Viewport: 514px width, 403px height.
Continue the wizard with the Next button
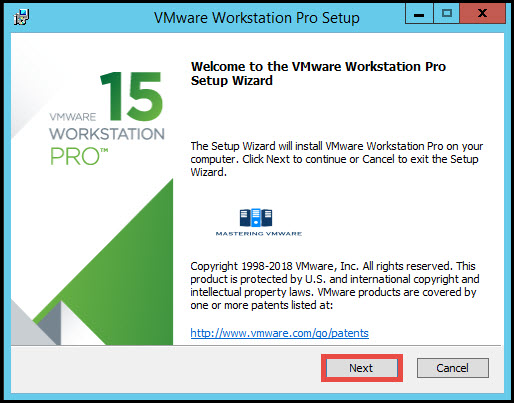point(362,368)
